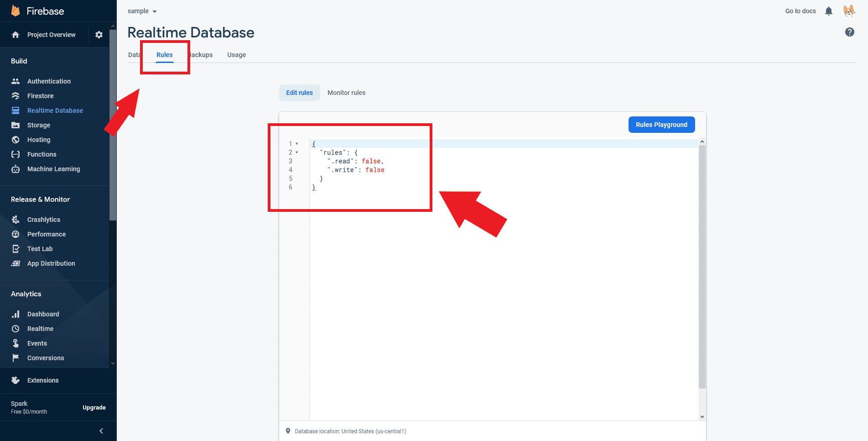Click the user account avatar

848,11
